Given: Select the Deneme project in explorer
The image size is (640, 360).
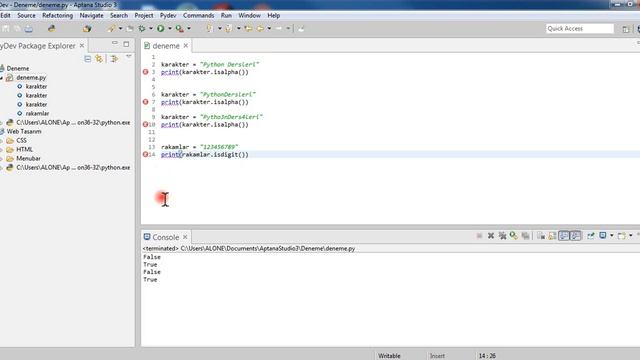Looking at the screenshot, I should [18, 68].
